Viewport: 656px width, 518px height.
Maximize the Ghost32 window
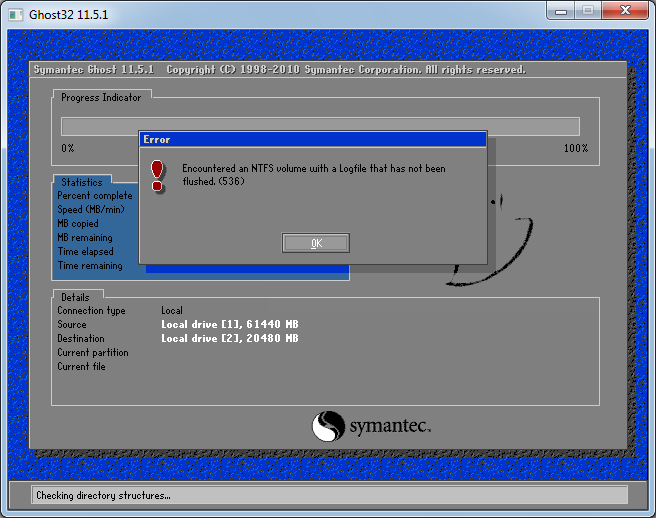[588, 11]
